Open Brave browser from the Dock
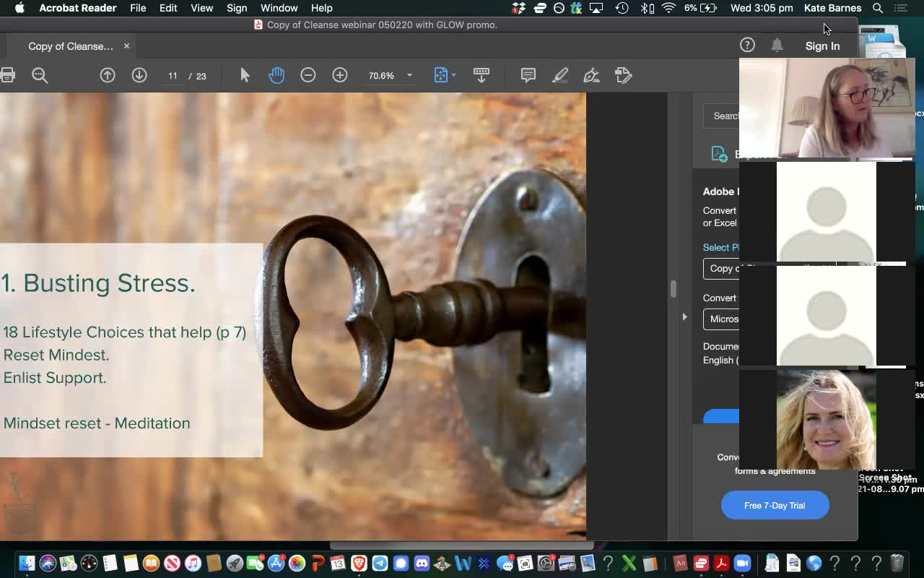 359,563
